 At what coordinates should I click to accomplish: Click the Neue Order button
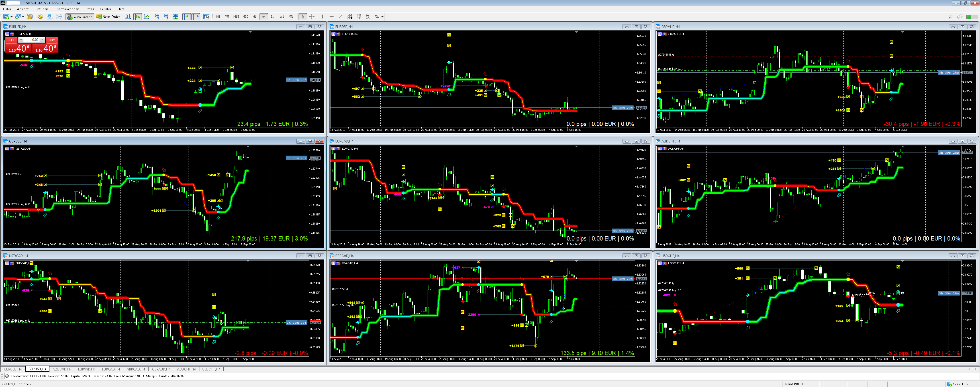[x=109, y=17]
